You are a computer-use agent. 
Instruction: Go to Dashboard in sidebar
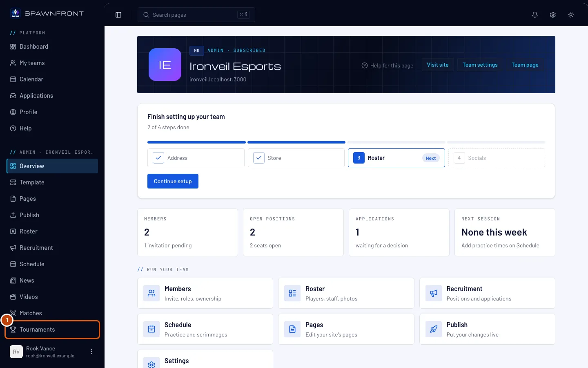point(52,47)
